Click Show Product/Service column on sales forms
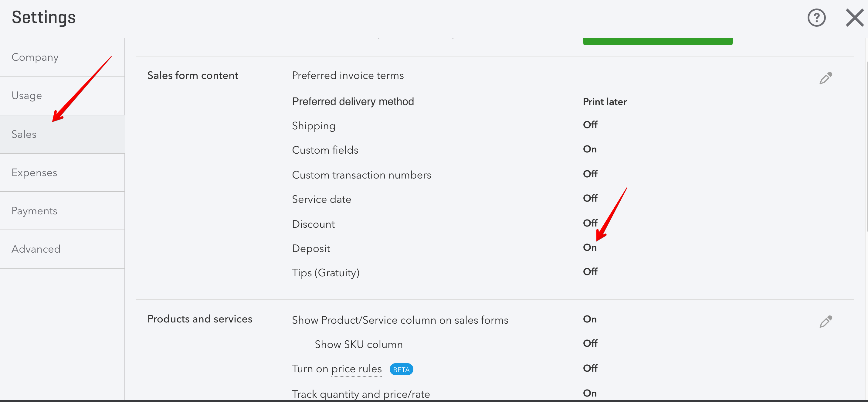This screenshot has width=868, height=402. pos(400,320)
